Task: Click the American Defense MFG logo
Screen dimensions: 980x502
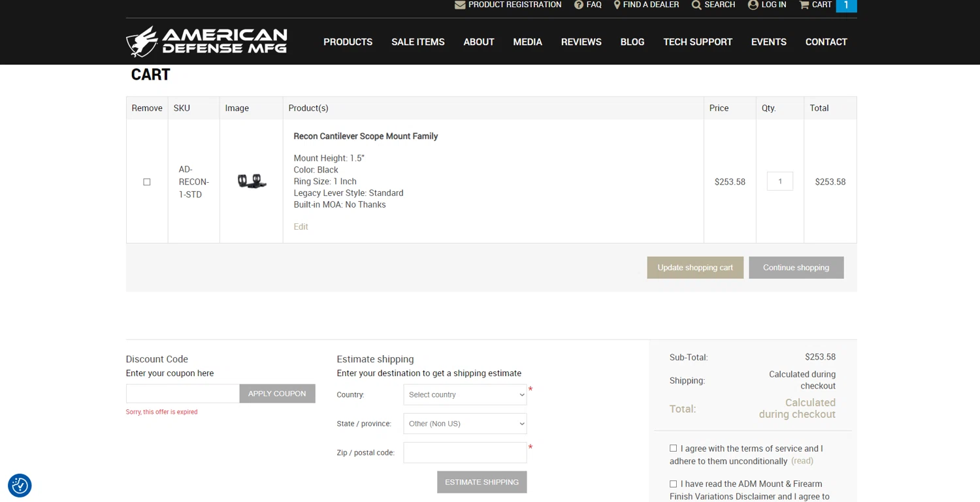Action: [x=206, y=41]
